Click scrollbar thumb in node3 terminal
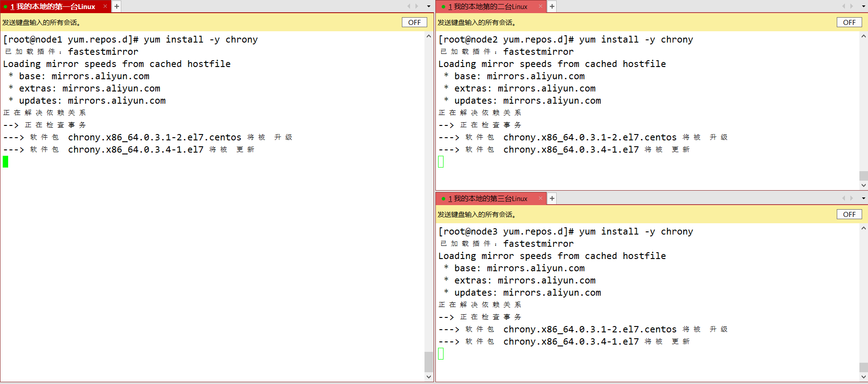This screenshot has width=868, height=384. 863,367
